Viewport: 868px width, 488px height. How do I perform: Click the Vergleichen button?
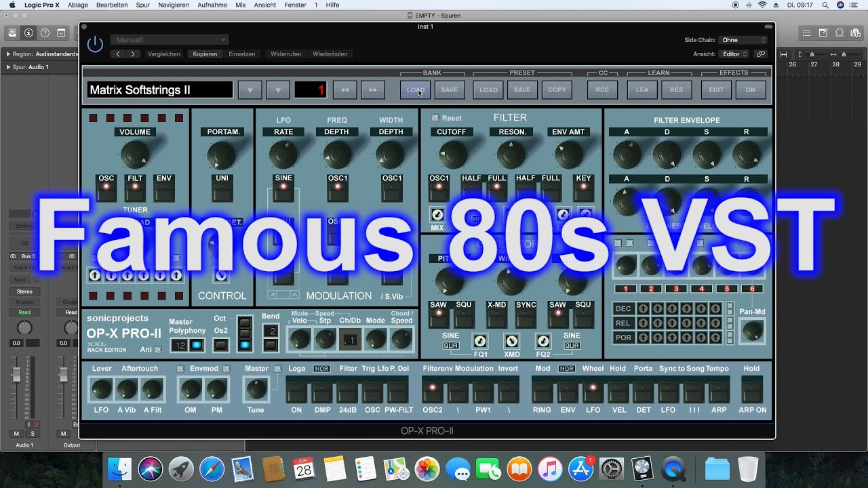pos(164,54)
